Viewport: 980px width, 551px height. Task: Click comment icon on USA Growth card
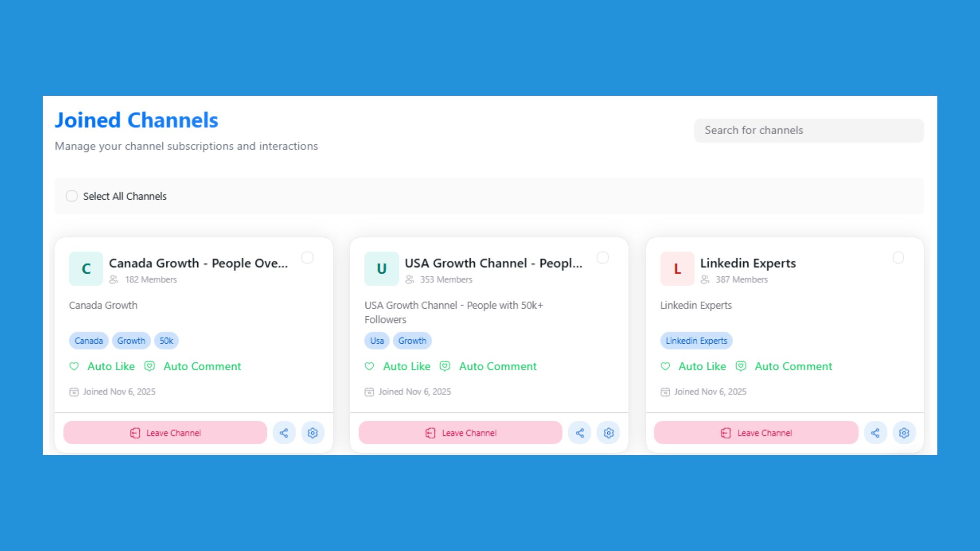click(x=445, y=366)
